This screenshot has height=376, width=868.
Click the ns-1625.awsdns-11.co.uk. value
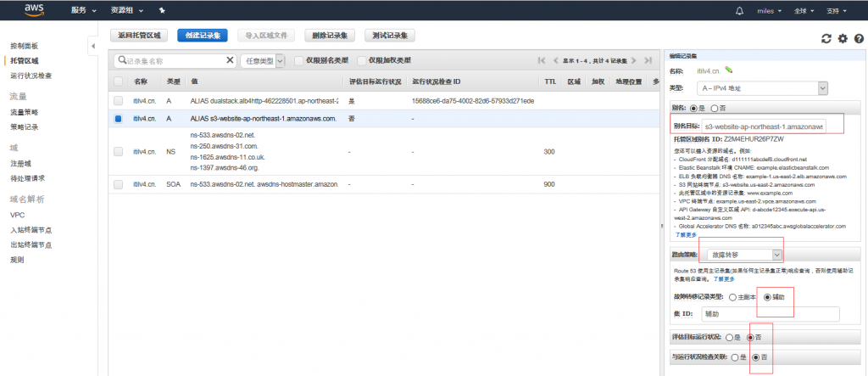[x=227, y=157]
